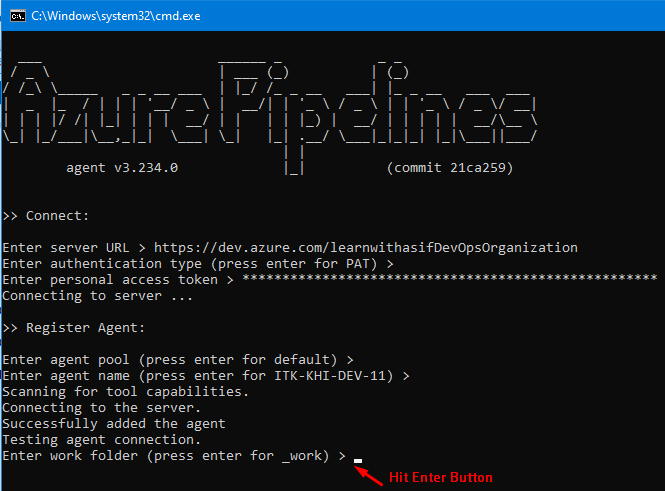Click the commit 21ca259 text
Image resolution: width=665 pixels, height=491 pixels.
coord(449,168)
